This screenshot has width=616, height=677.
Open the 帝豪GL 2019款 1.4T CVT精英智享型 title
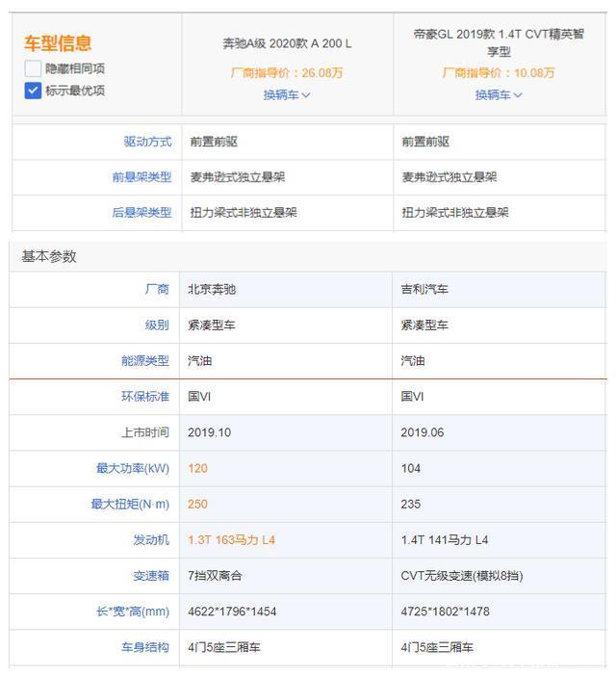click(499, 42)
